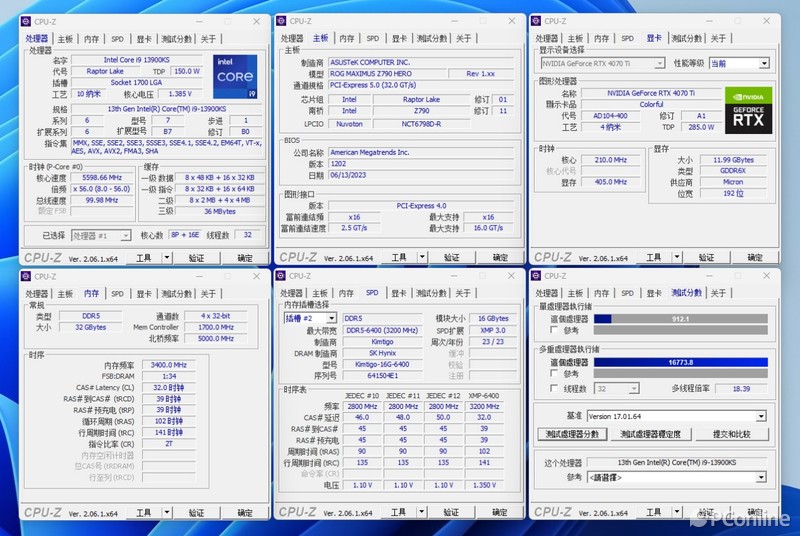Click CPU-Z app icon in processor window title

(26, 21)
